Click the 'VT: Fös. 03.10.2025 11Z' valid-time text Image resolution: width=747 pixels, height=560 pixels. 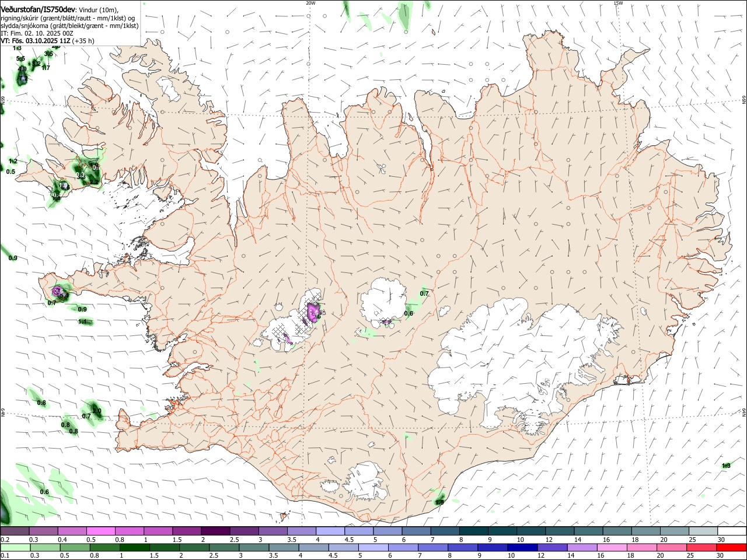coord(36,41)
